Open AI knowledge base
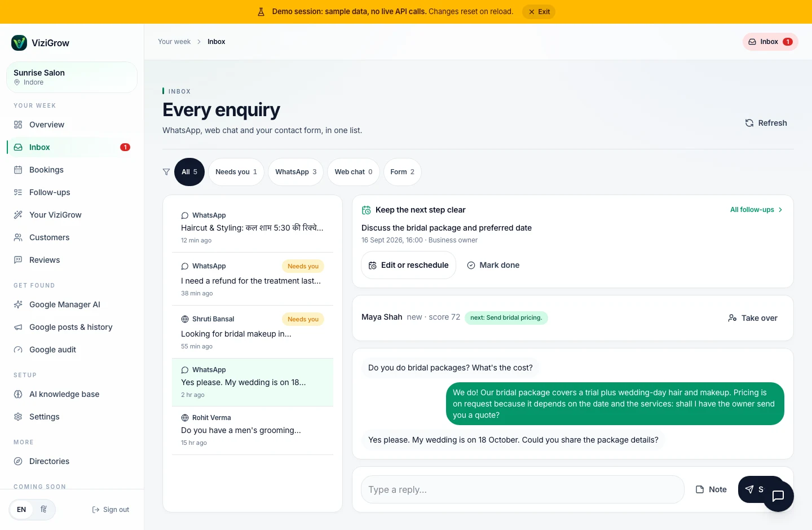The image size is (812, 530). tap(72, 394)
